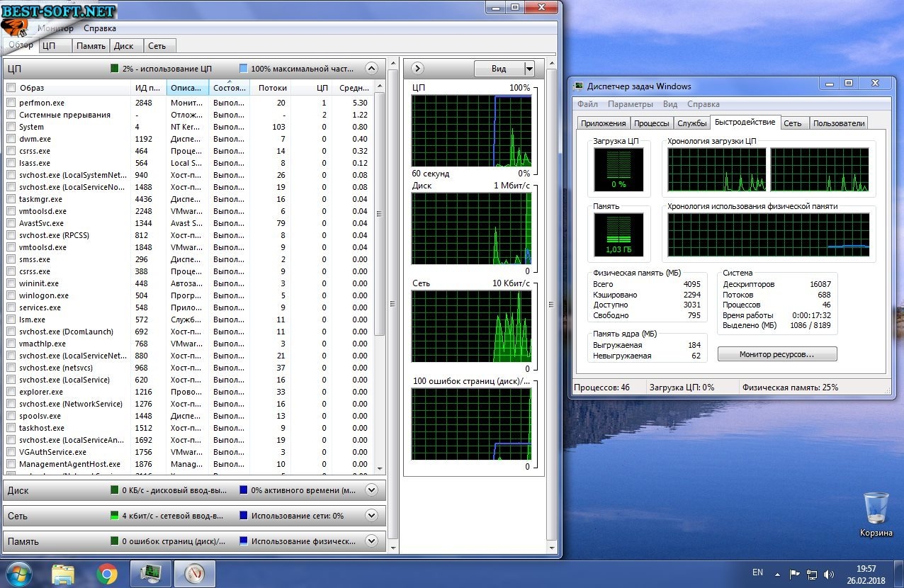Expand the Диск section
The image size is (904, 588).
[371, 490]
